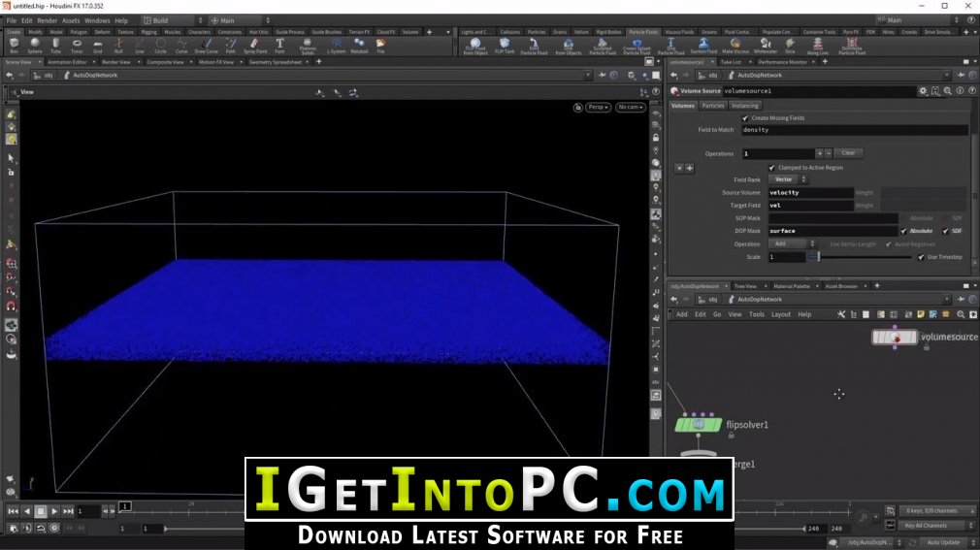
Task: Open the Windows menu
Action: [x=97, y=20]
